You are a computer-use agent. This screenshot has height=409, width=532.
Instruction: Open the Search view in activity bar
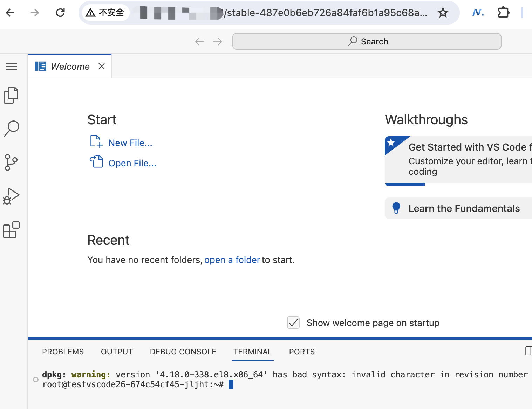[11, 129]
